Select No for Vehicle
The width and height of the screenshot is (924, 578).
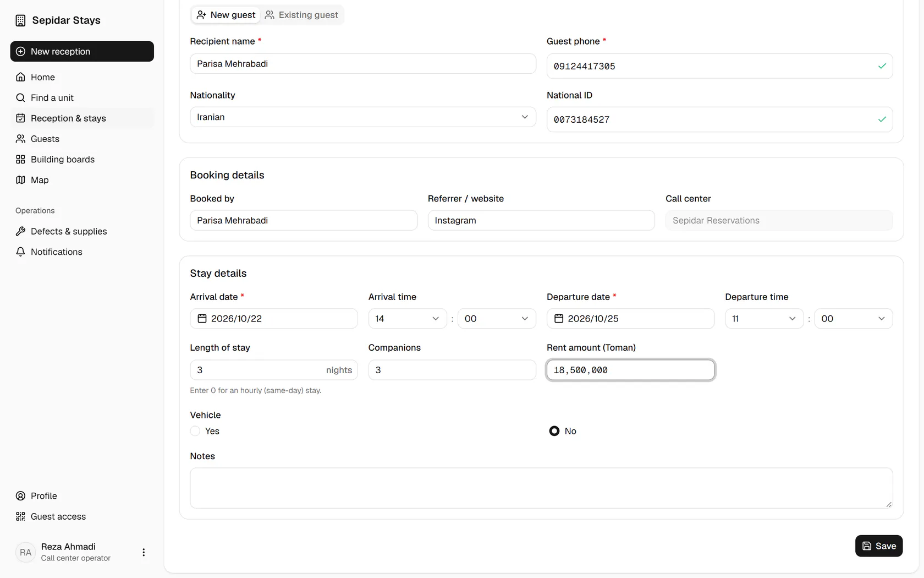(x=554, y=431)
